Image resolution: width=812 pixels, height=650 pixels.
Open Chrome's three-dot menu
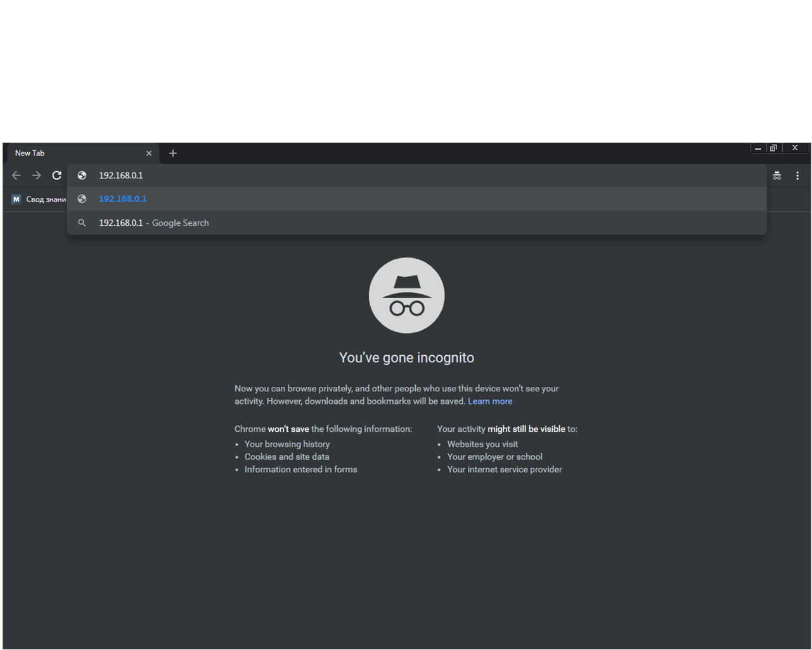(797, 176)
